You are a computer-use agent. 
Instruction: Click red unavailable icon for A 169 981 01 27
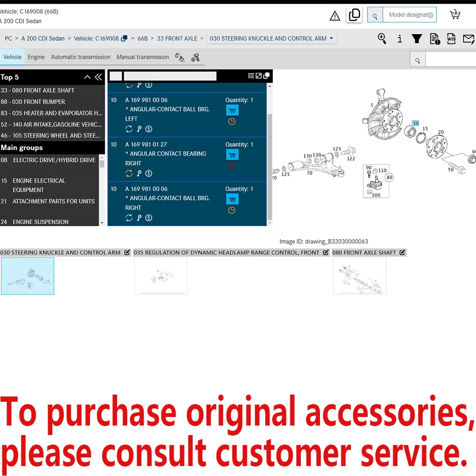click(x=232, y=166)
